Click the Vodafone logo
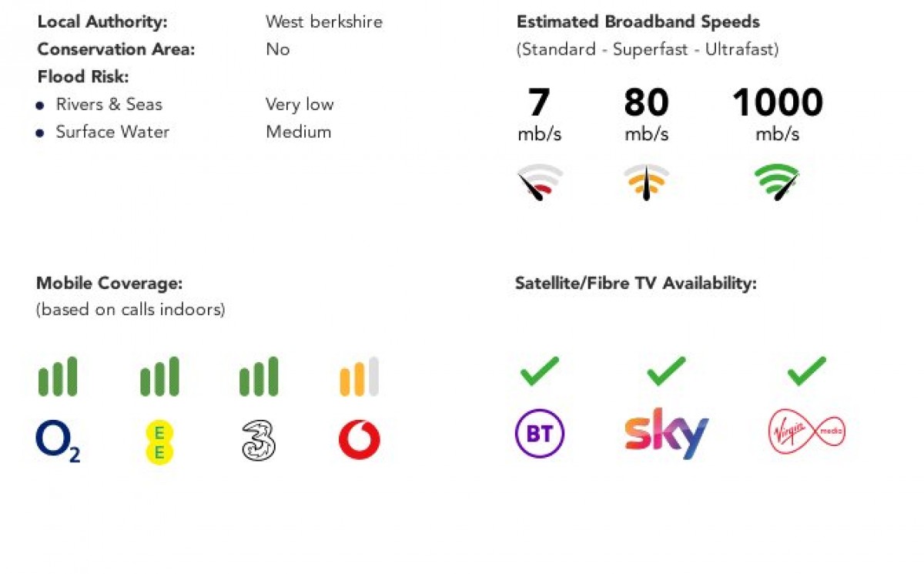The image size is (924, 574). click(360, 440)
